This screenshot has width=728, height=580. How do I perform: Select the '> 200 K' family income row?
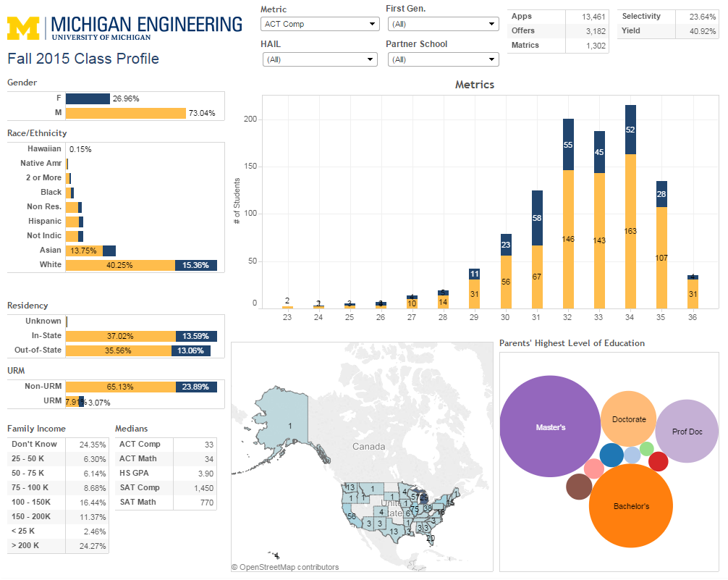[x=58, y=545]
